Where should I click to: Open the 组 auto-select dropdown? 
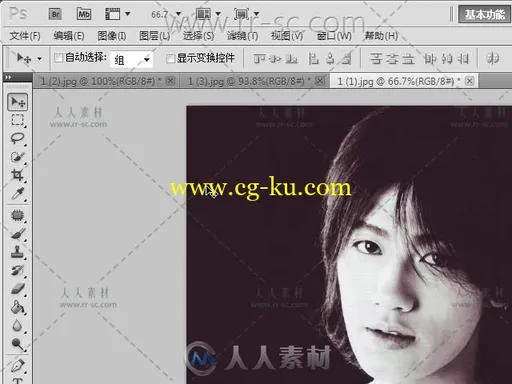pyautogui.click(x=131, y=60)
